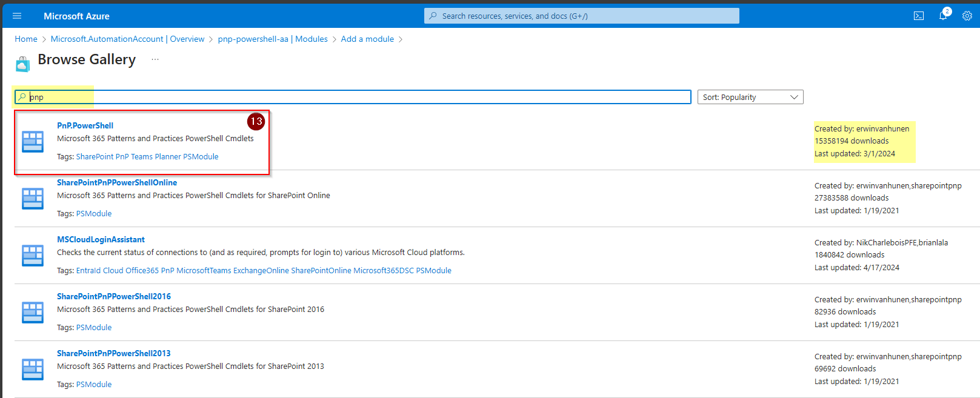This screenshot has width=980, height=398.
Task: Open Microsoft.AutomationAccount | Overview breadcrumb
Action: 127,39
